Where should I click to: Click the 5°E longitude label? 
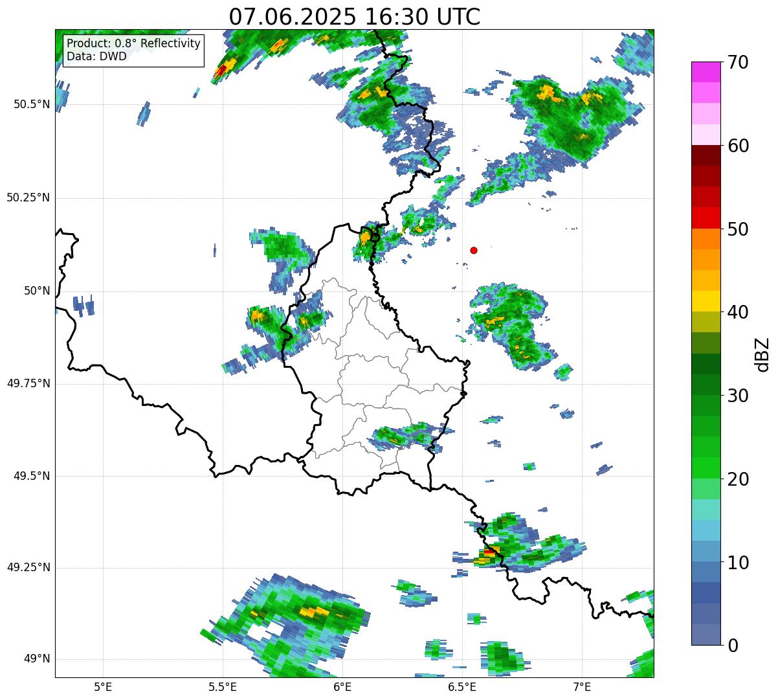[103, 686]
